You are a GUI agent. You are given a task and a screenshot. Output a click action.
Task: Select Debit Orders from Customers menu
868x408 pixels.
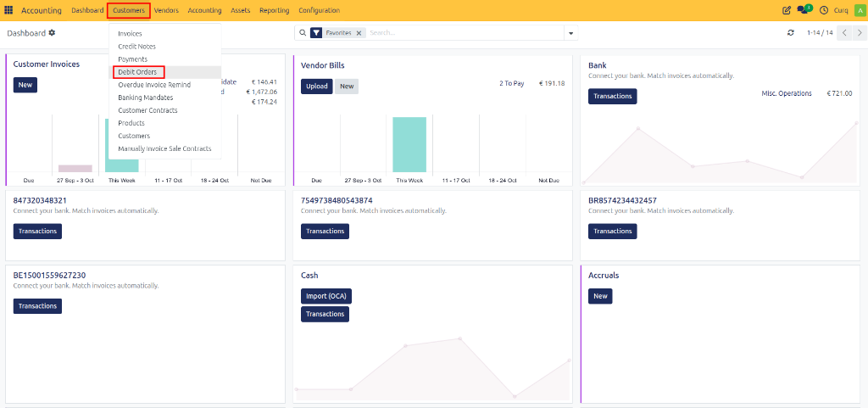pos(137,72)
